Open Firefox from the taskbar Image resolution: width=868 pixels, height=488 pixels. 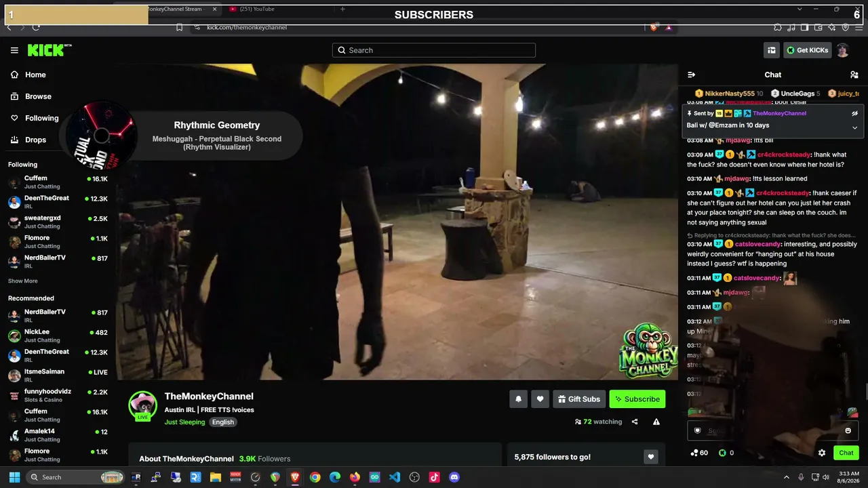point(355,477)
